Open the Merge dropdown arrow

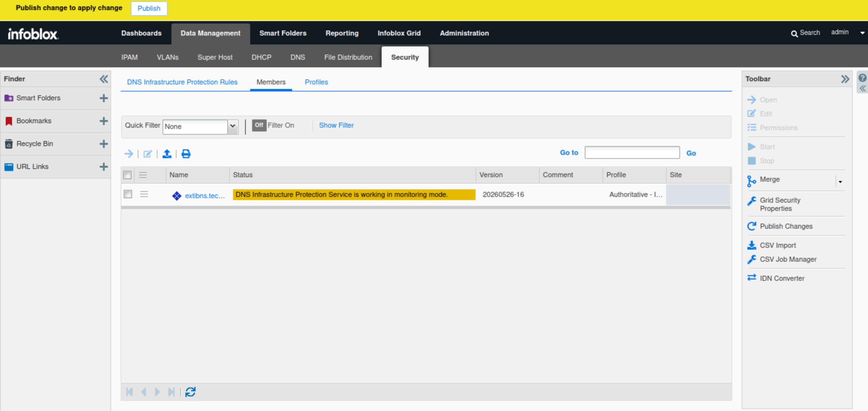(840, 182)
